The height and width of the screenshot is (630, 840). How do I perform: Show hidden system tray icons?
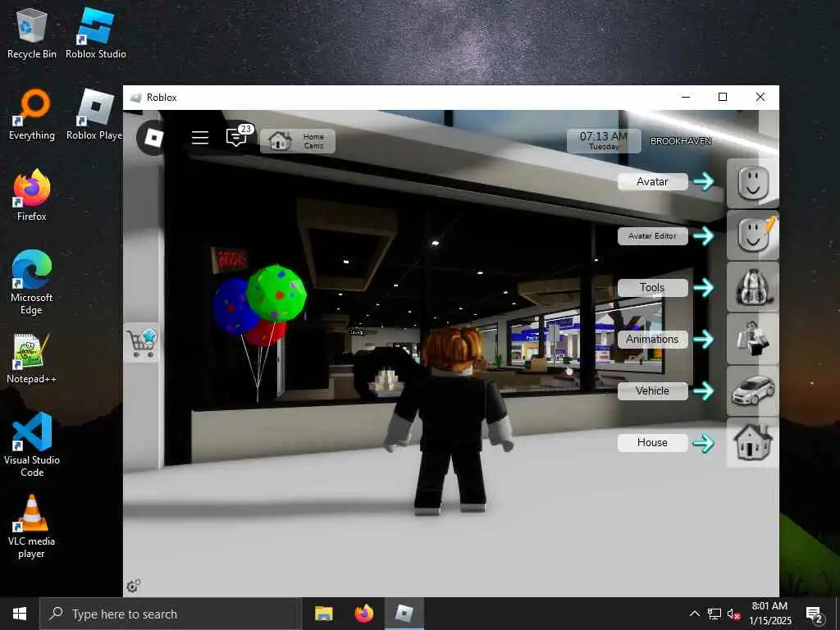point(694,614)
